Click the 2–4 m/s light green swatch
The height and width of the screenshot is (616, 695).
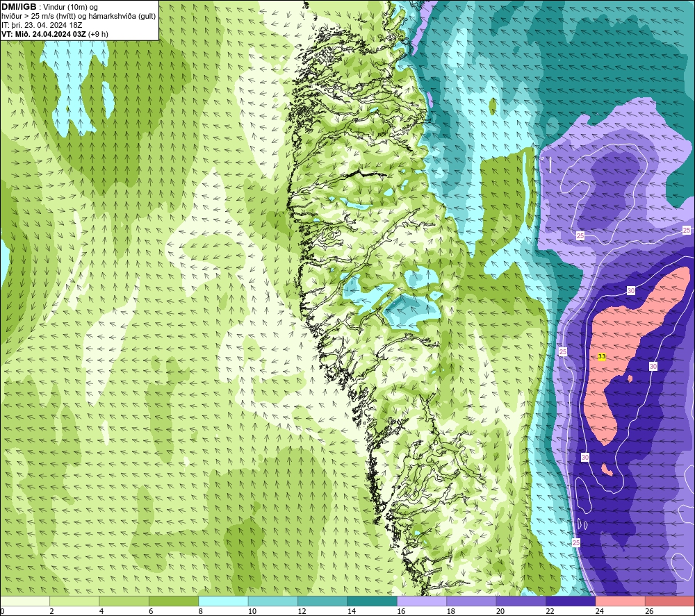(x=74, y=601)
